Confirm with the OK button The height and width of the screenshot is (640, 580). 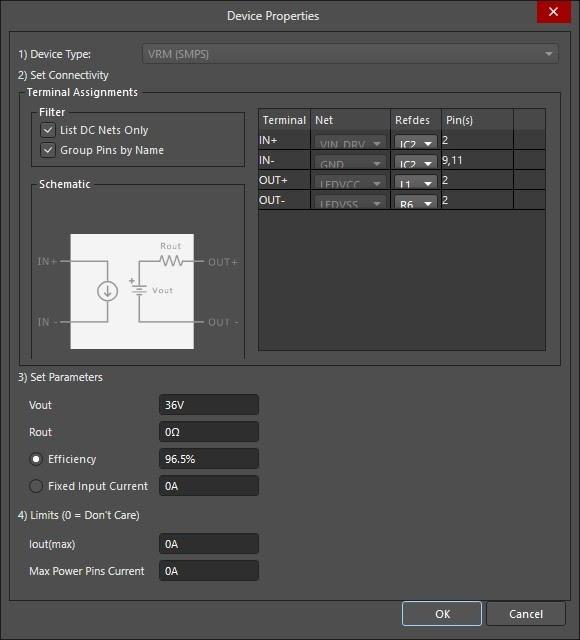pos(442,613)
